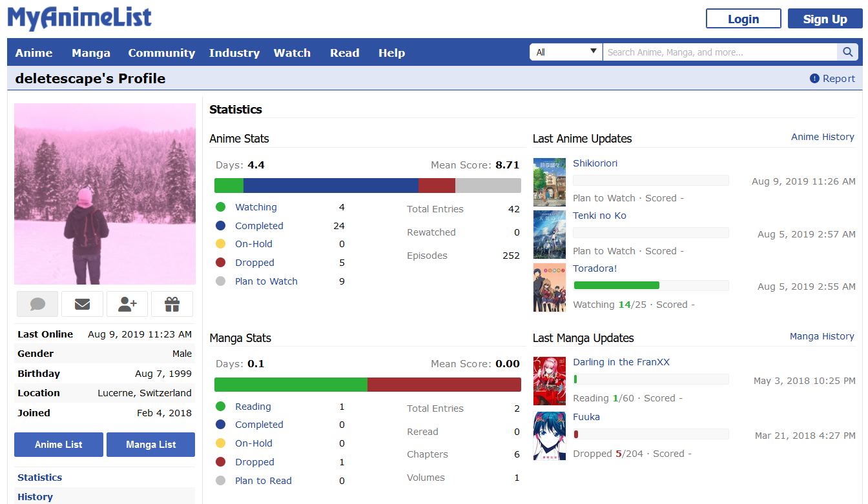Open the Read menu
The image size is (868, 504).
(345, 53)
